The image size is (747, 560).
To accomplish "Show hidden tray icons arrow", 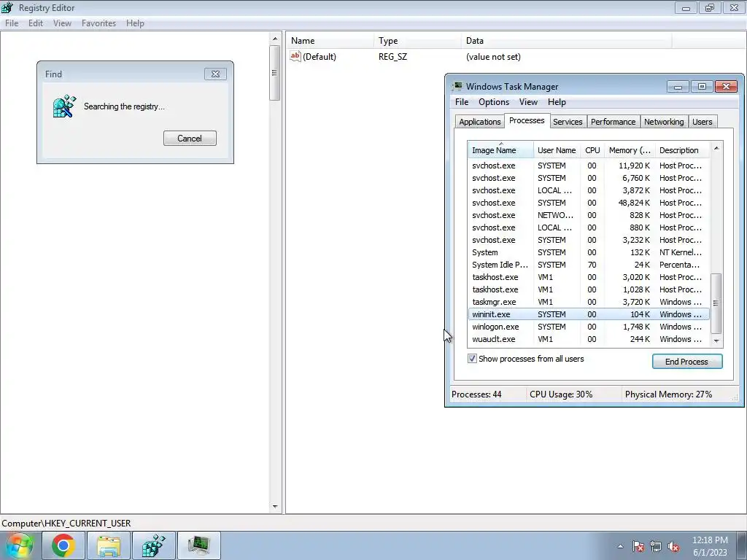I will tap(620, 546).
